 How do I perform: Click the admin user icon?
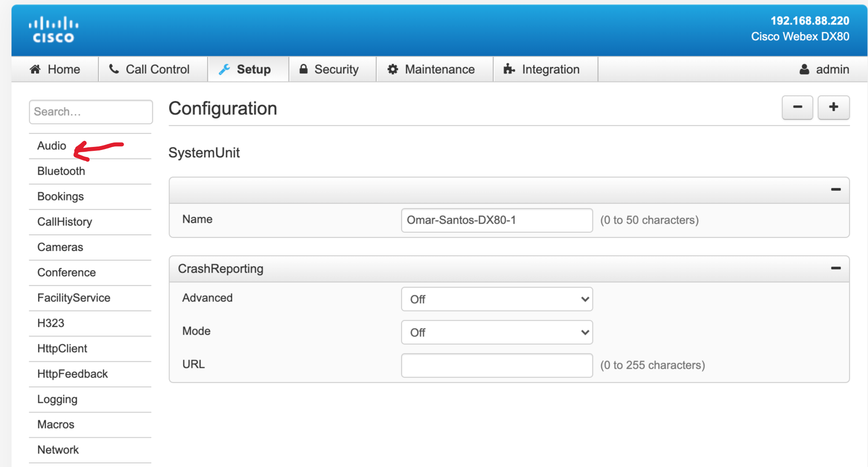pyautogui.click(x=804, y=69)
